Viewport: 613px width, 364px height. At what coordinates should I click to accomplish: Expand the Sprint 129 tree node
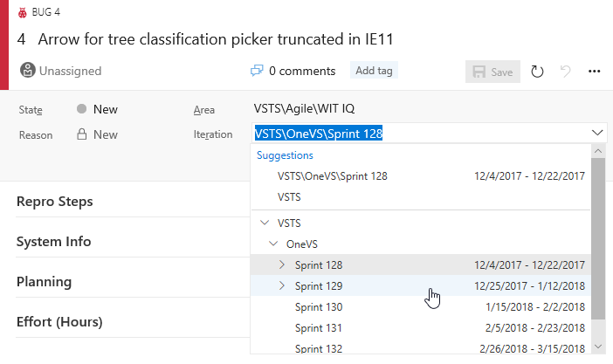[x=281, y=285]
